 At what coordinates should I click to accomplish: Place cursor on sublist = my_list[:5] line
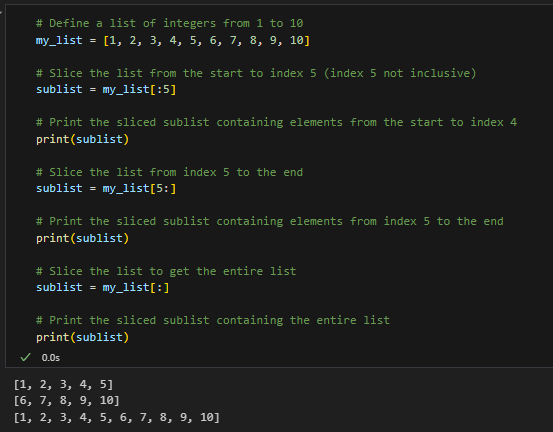[x=106, y=90]
